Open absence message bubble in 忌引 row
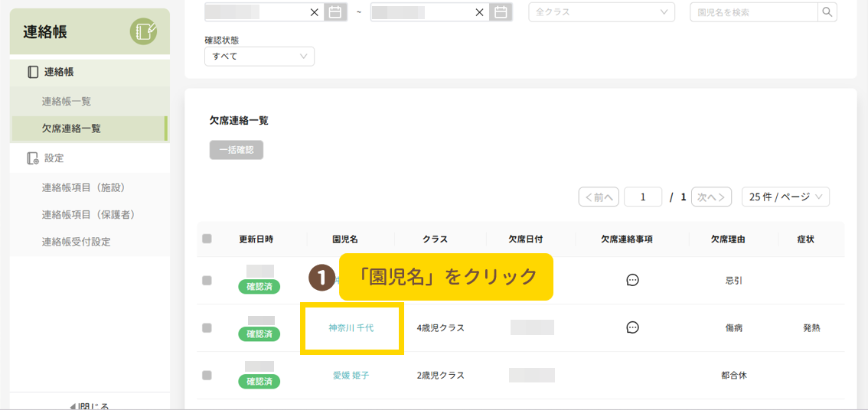 [x=632, y=280]
